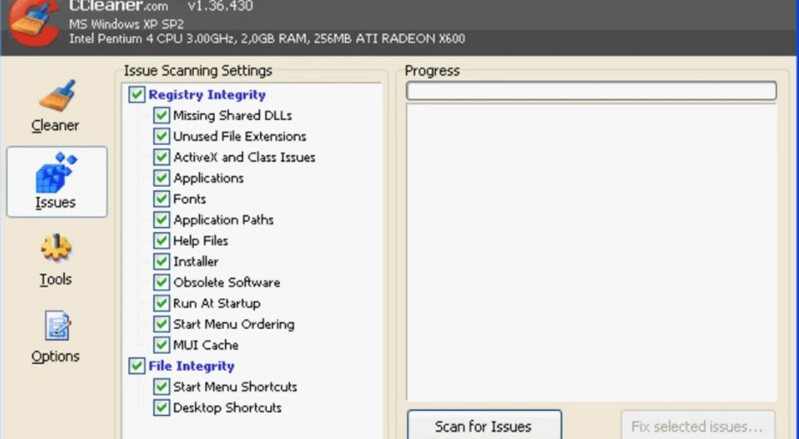Click the Progress bar at top
799x439 pixels.
point(590,91)
